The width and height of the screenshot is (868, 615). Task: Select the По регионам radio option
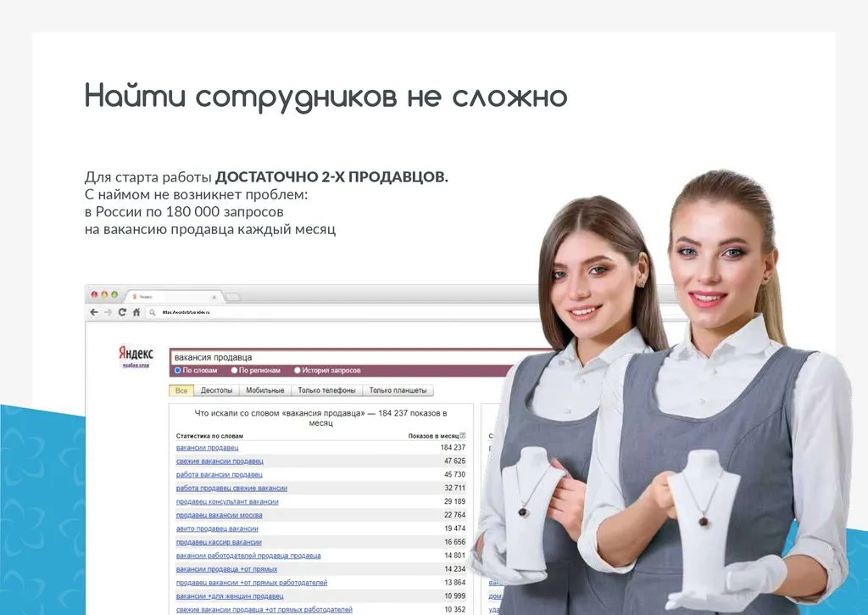235,371
